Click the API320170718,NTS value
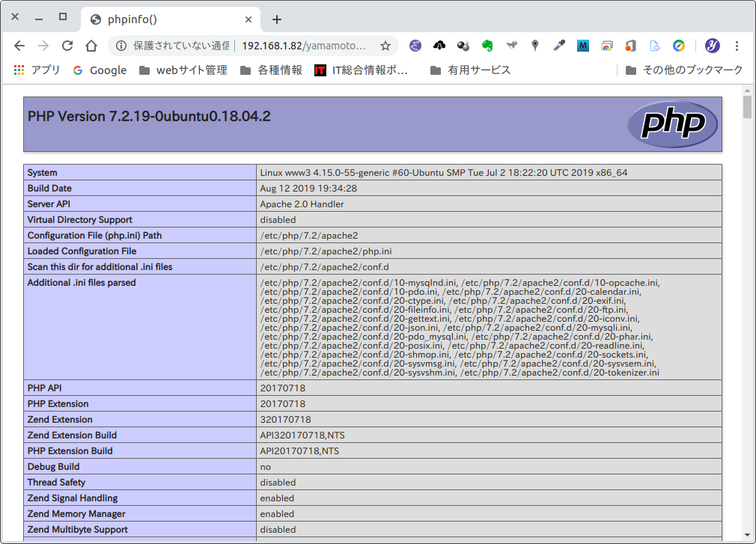756x544 pixels. point(302,435)
